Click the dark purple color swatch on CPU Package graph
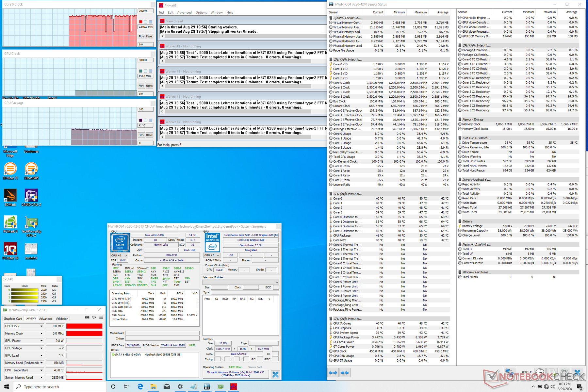The width and height of the screenshot is (588, 392). (141, 120)
